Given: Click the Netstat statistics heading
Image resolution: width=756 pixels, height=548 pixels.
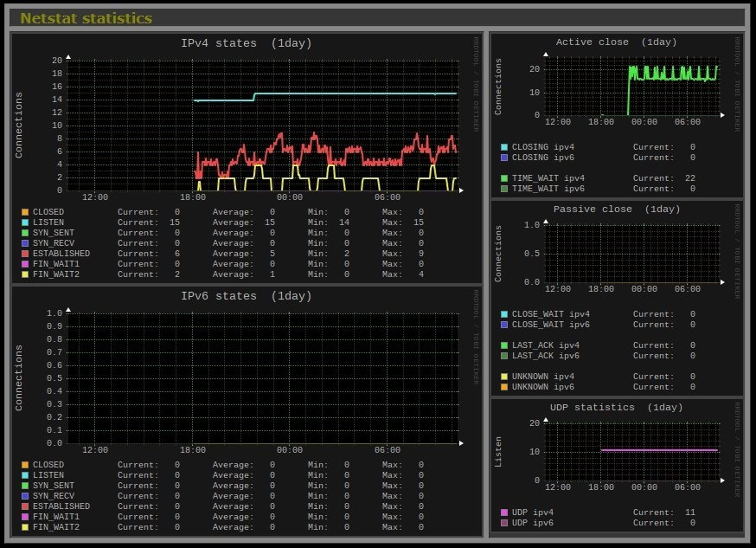Looking at the screenshot, I should 86,18.
